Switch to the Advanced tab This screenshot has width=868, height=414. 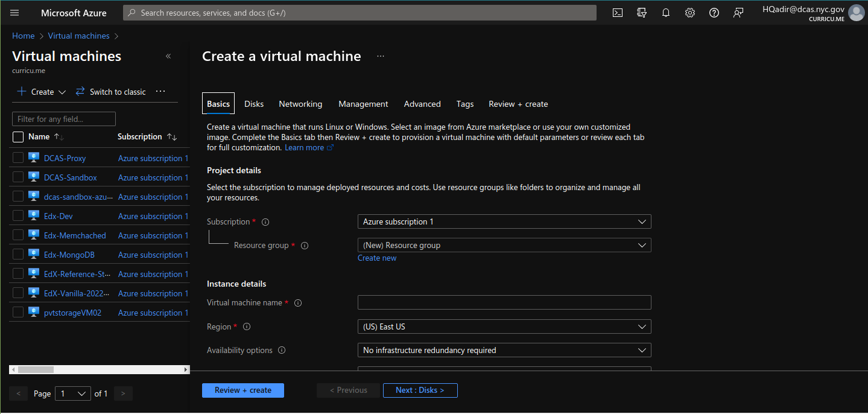pos(422,104)
